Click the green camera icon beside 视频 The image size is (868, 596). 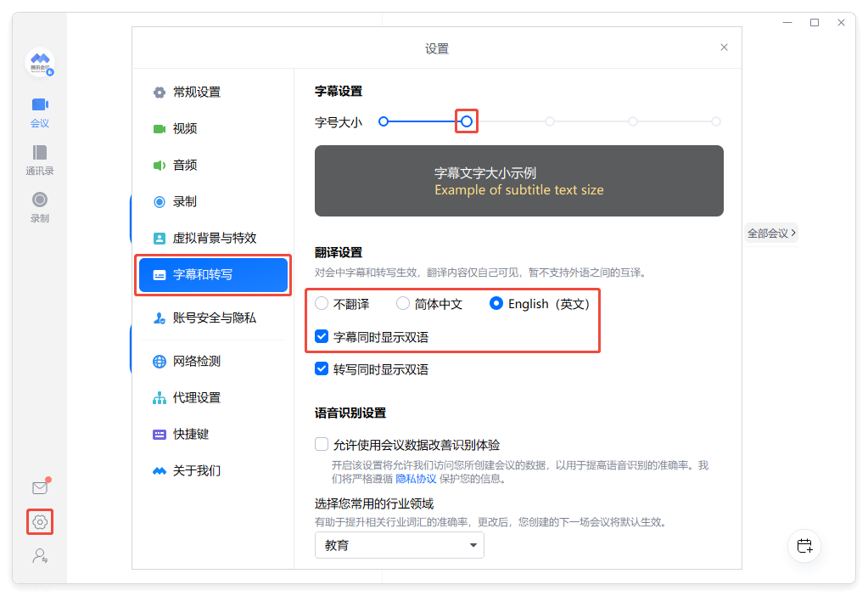click(x=160, y=129)
